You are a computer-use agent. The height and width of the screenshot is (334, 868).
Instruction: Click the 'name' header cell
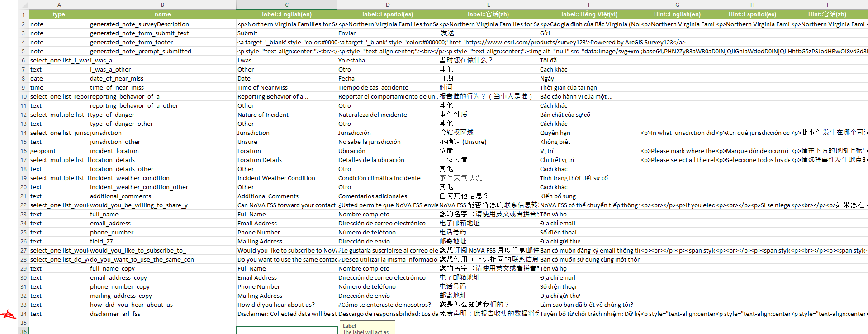pyautogui.click(x=162, y=14)
